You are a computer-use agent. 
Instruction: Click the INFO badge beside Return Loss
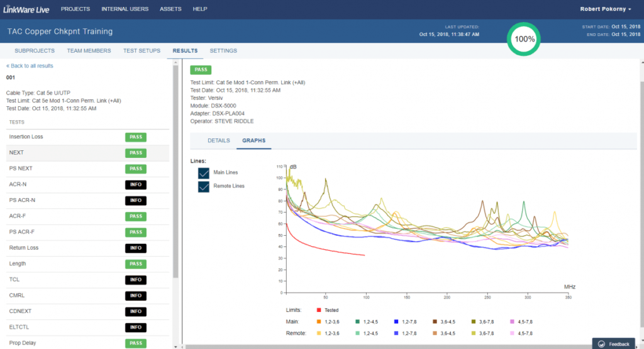pos(136,248)
